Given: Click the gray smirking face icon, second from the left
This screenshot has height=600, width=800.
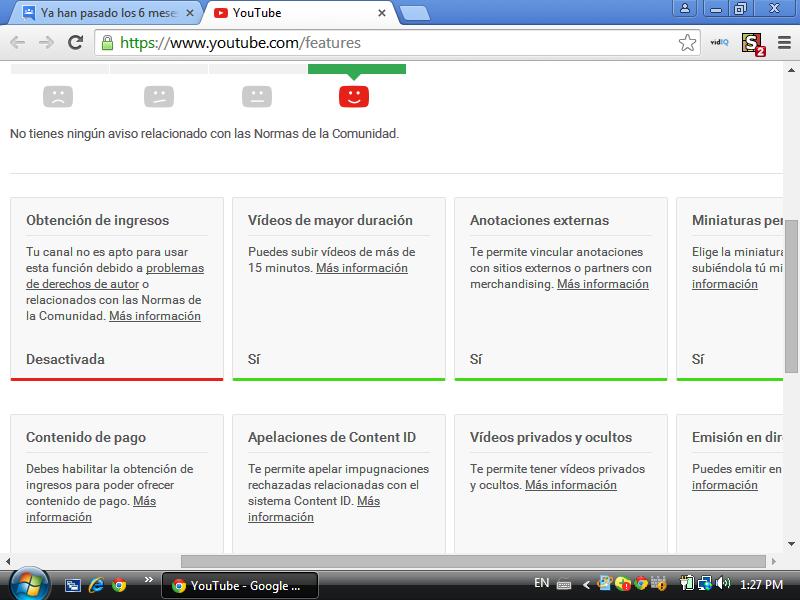Looking at the screenshot, I should tap(159, 96).
